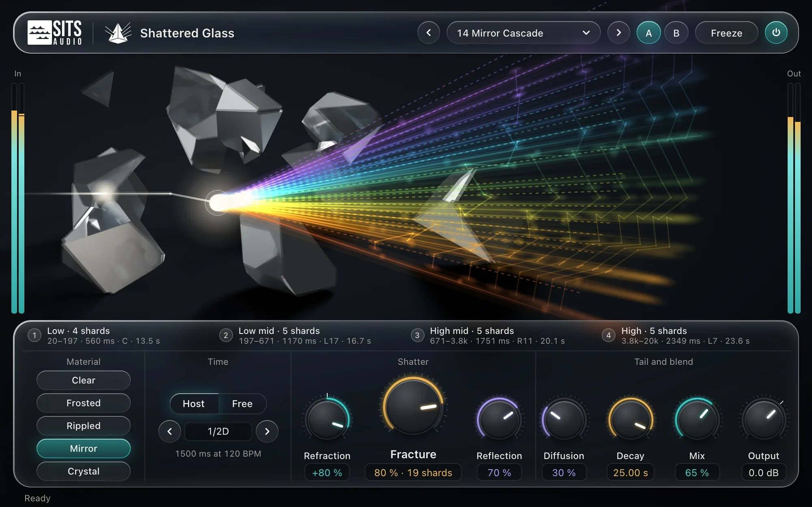Adjust the Mix knob
This screenshot has height=507, width=812.
(x=697, y=419)
